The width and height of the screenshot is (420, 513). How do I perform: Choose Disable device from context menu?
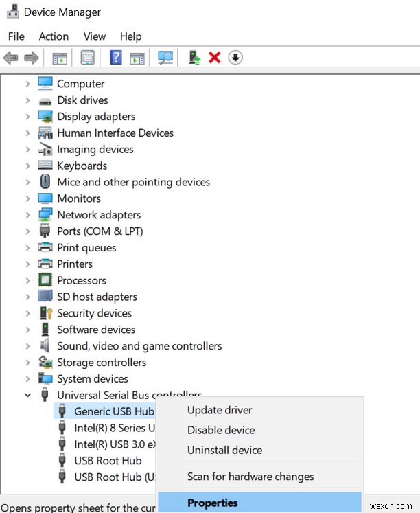click(x=259, y=430)
